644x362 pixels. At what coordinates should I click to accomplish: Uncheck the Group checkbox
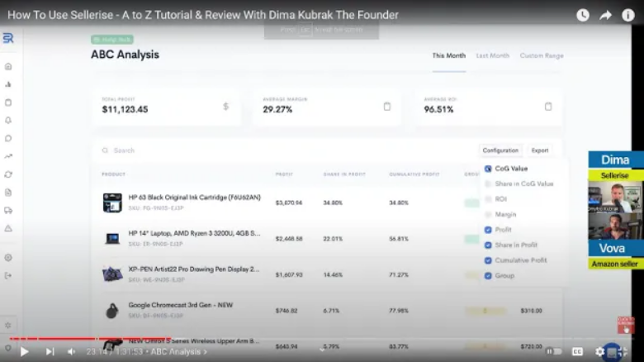coord(488,275)
